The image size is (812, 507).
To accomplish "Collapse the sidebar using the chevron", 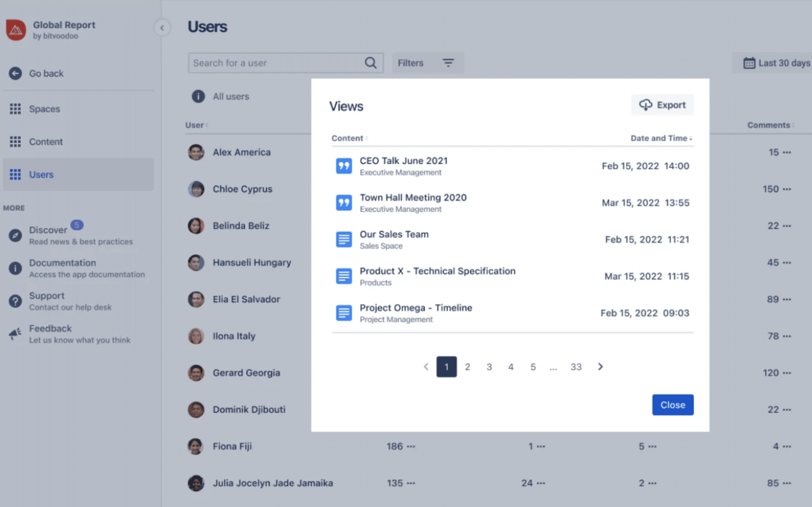I will pyautogui.click(x=162, y=28).
